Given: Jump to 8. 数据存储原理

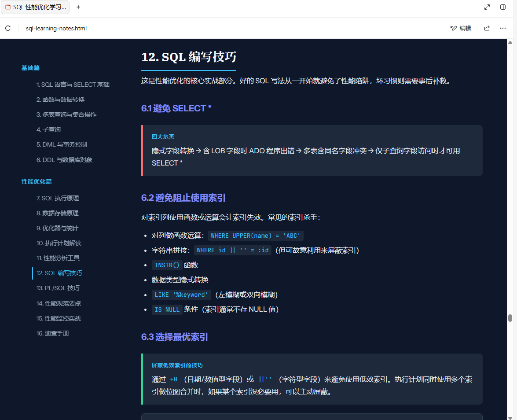Looking at the screenshot, I should pos(57,213).
